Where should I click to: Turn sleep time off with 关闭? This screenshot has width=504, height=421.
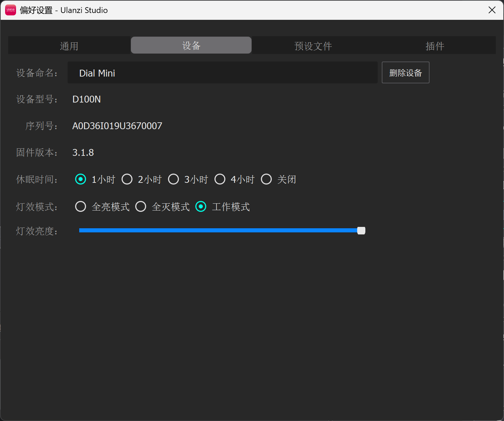(x=266, y=179)
